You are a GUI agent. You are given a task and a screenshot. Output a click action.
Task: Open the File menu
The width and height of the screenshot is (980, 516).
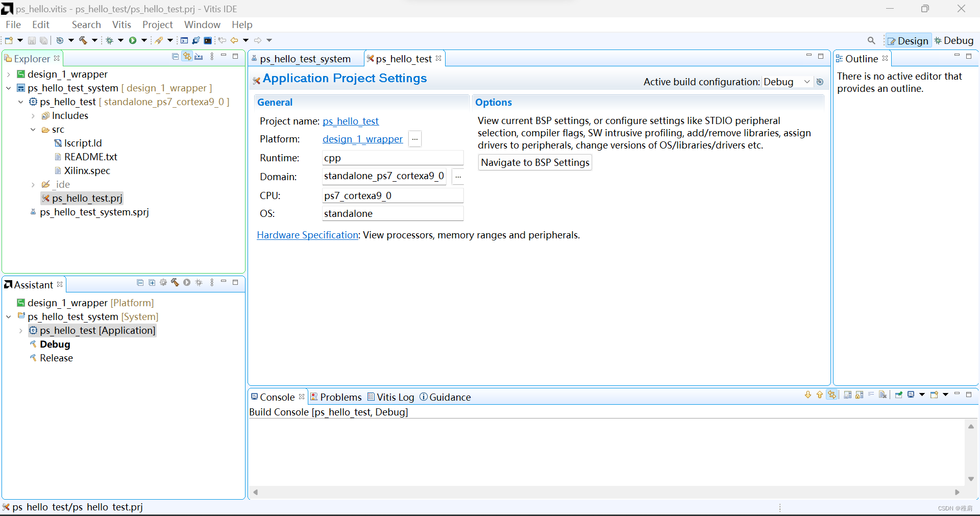[13, 24]
